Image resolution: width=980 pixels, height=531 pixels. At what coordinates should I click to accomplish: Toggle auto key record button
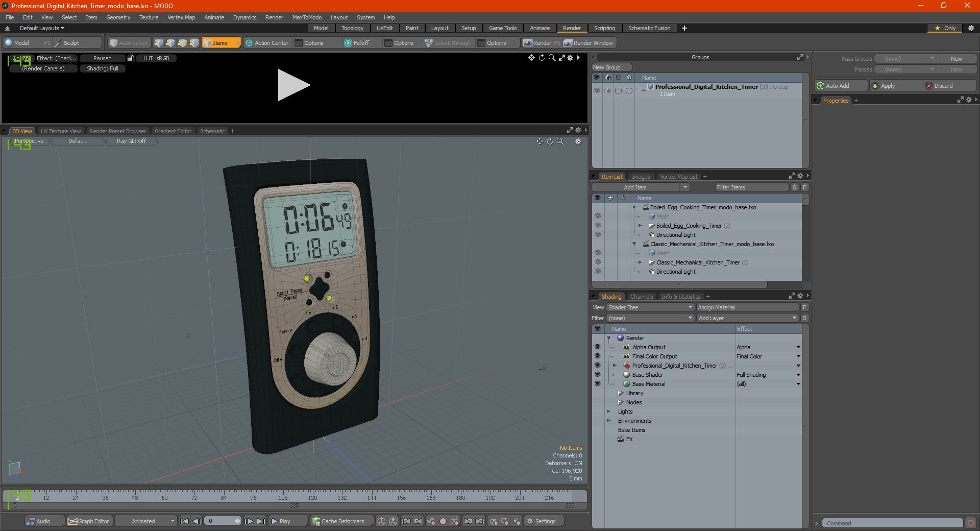coord(443,521)
